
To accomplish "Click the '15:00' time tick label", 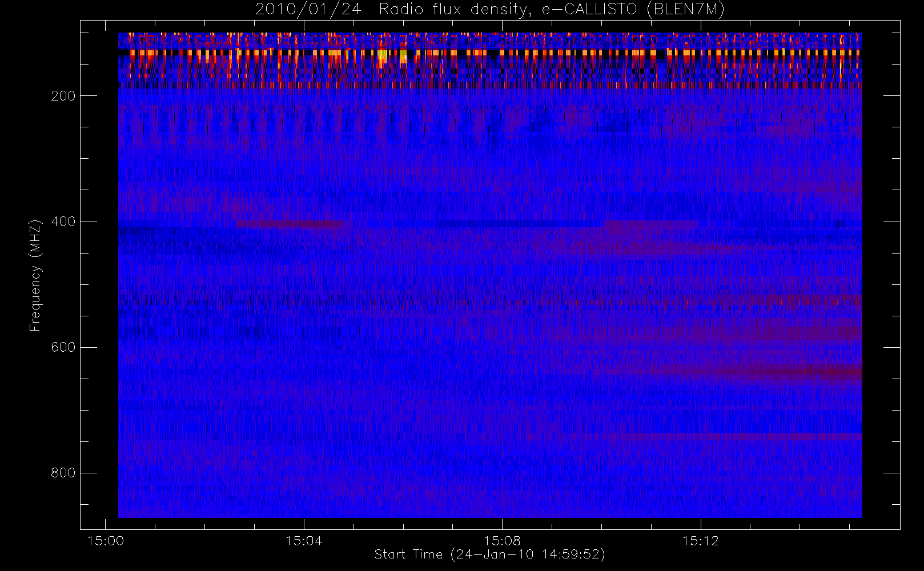I will coord(106,541).
